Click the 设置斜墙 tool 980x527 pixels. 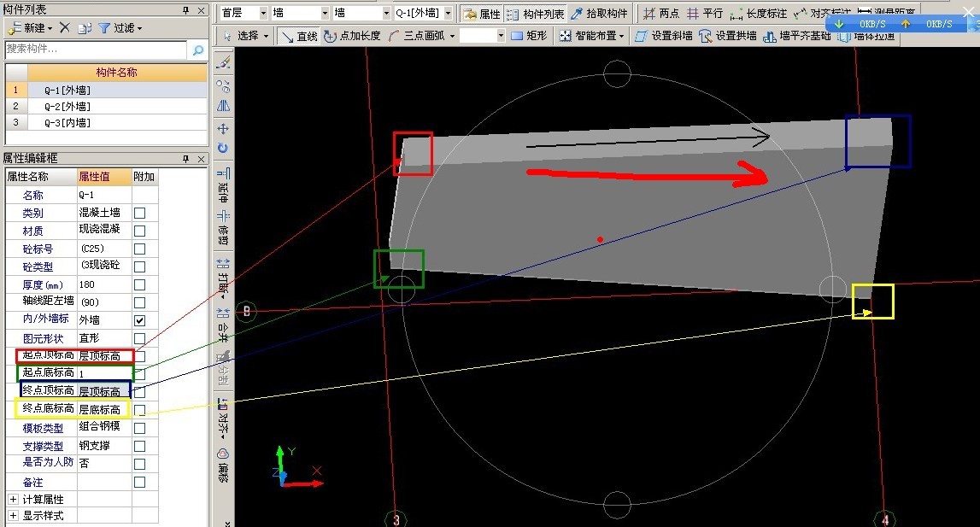coord(663,36)
